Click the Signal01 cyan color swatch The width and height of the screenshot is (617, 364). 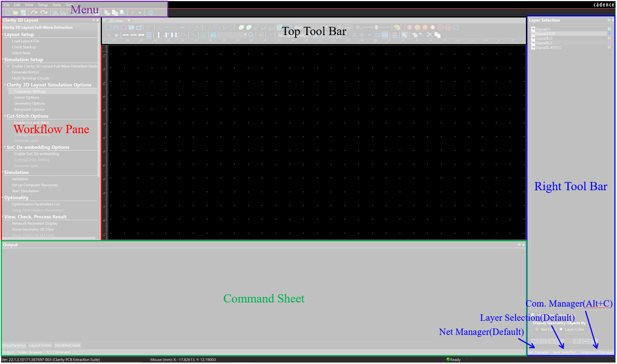[x=609, y=29]
